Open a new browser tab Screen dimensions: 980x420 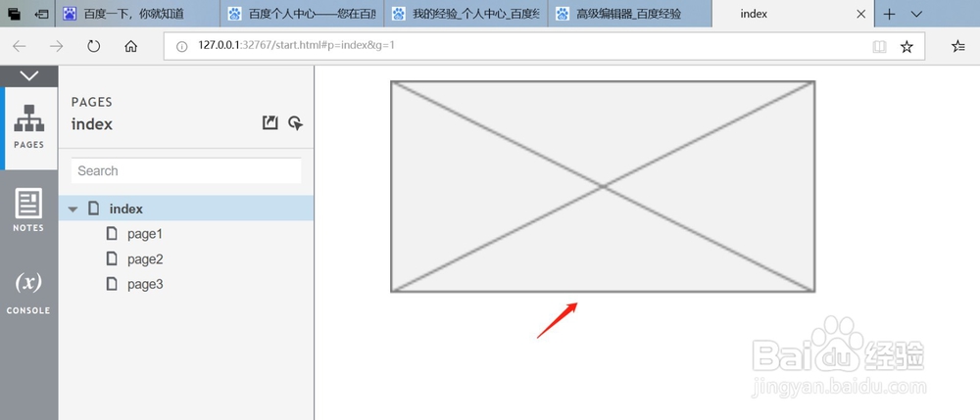tap(890, 14)
